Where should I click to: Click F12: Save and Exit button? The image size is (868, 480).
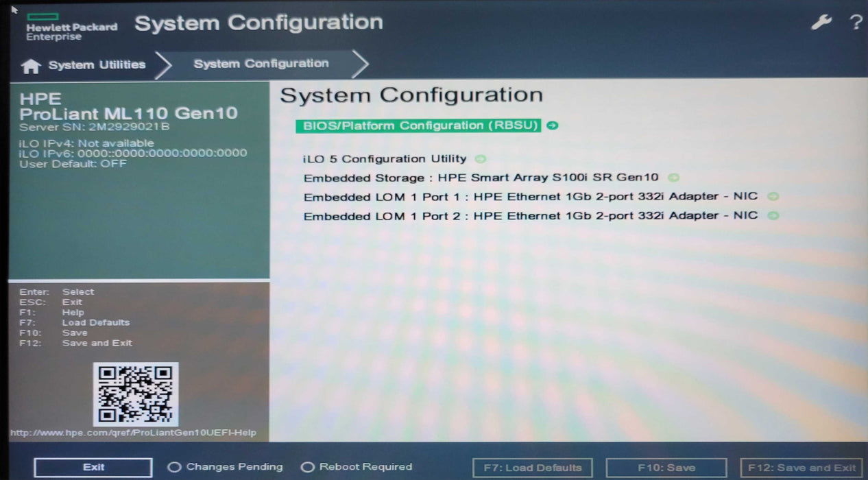(x=801, y=468)
